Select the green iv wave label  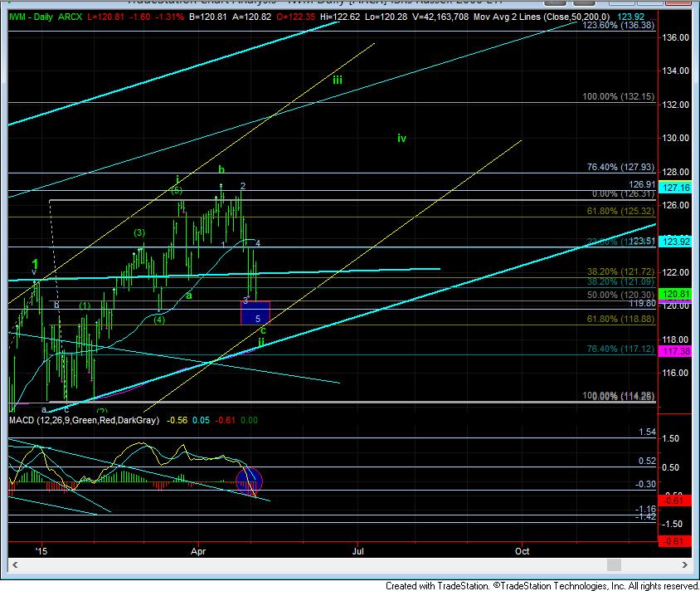tap(401, 138)
